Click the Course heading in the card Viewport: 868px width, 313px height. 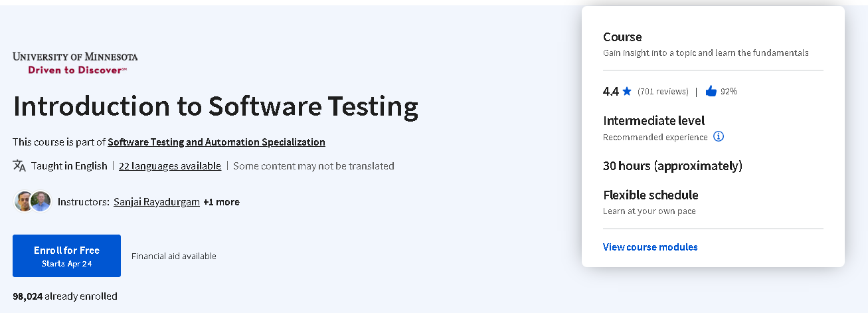622,37
